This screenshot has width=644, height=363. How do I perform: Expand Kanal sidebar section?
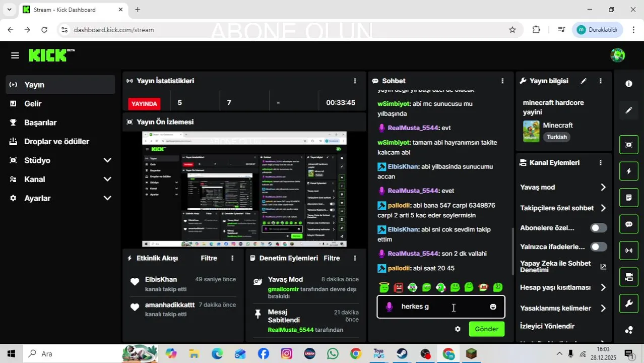point(107,179)
